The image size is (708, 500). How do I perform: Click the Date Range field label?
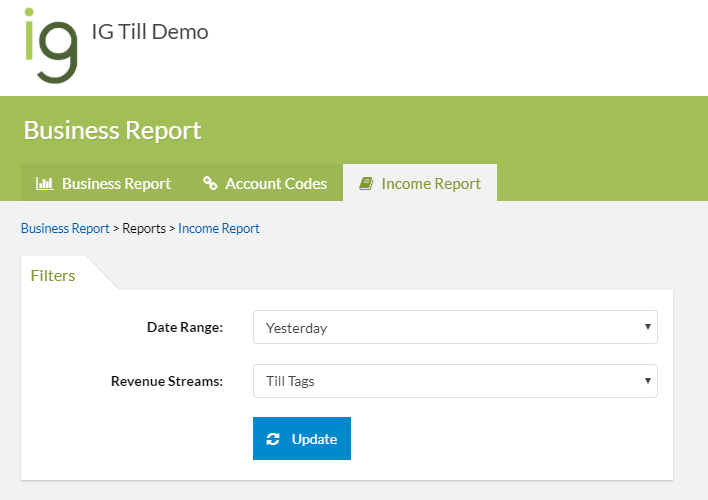point(185,327)
